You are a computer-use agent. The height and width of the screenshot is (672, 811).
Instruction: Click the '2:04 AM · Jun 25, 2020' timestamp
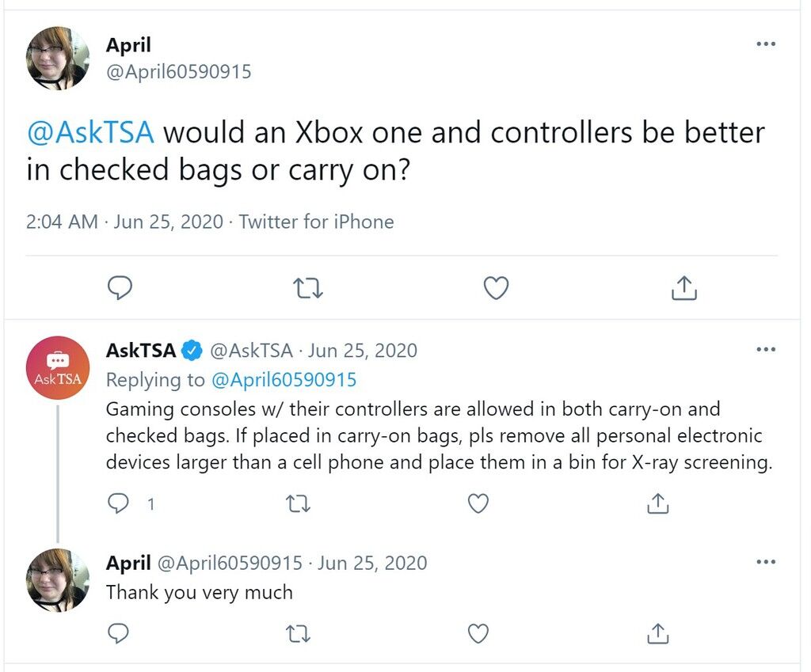click(124, 222)
